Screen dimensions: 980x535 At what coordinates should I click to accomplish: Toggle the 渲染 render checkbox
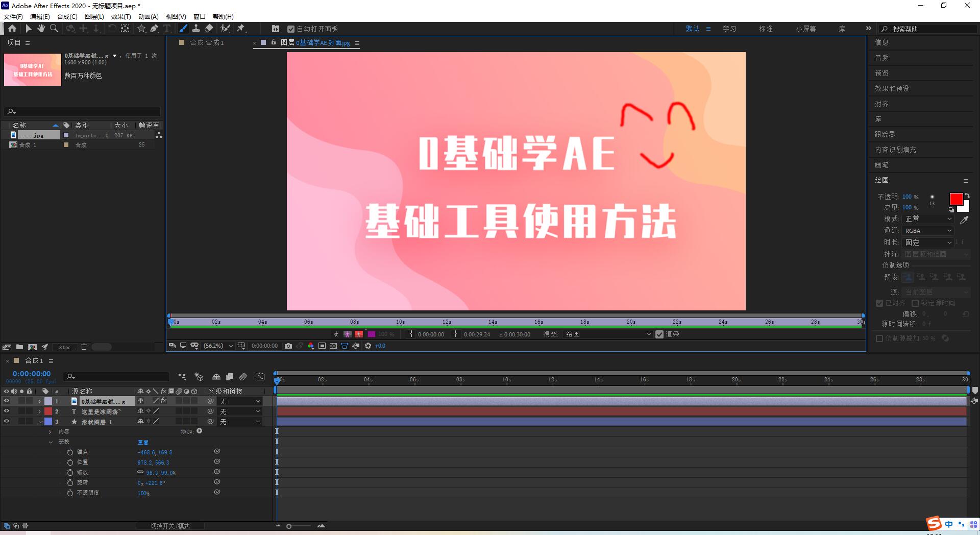click(x=659, y=334)
